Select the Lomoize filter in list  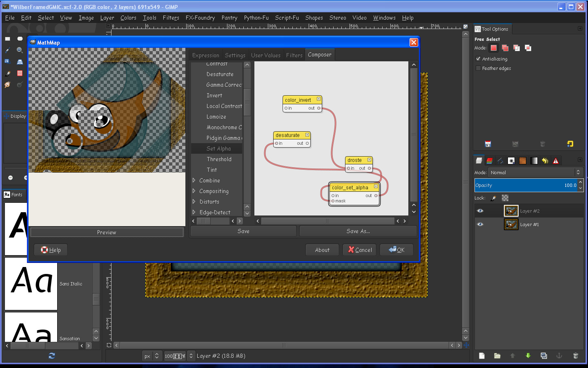[217, 117]
